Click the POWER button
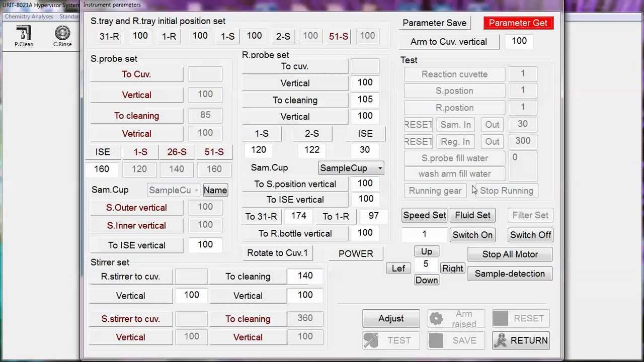This screenshot has width=644, height=362. pos(356,254)
